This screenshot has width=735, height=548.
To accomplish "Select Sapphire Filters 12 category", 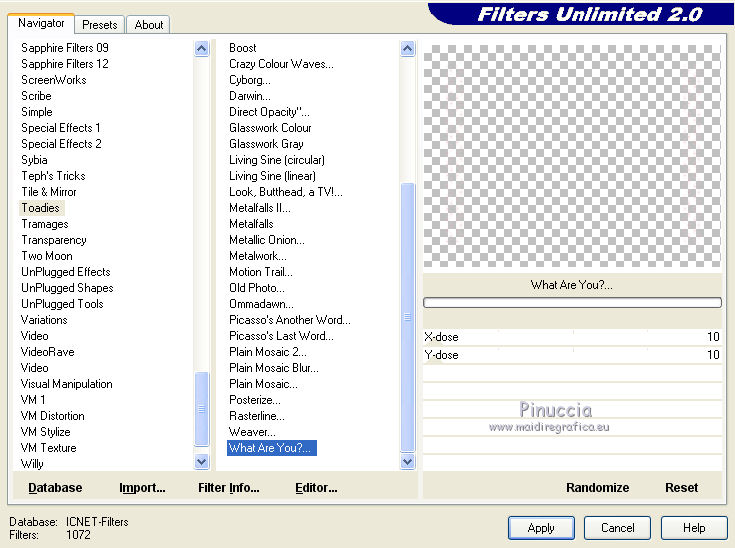I will coord(65,64).
